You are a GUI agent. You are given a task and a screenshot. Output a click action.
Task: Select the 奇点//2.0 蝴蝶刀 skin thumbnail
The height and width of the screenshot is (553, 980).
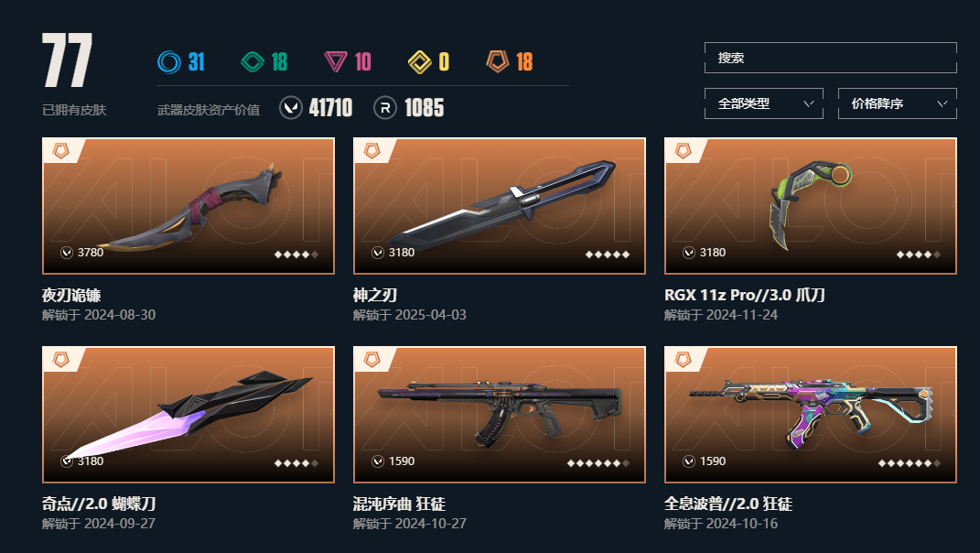pyautogui.click(x=188, y=415)
